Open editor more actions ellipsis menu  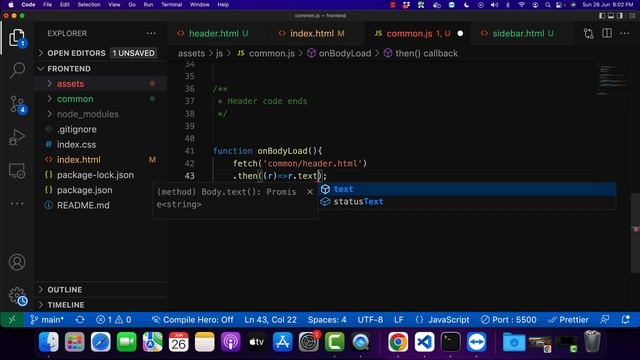click(625, 33)
